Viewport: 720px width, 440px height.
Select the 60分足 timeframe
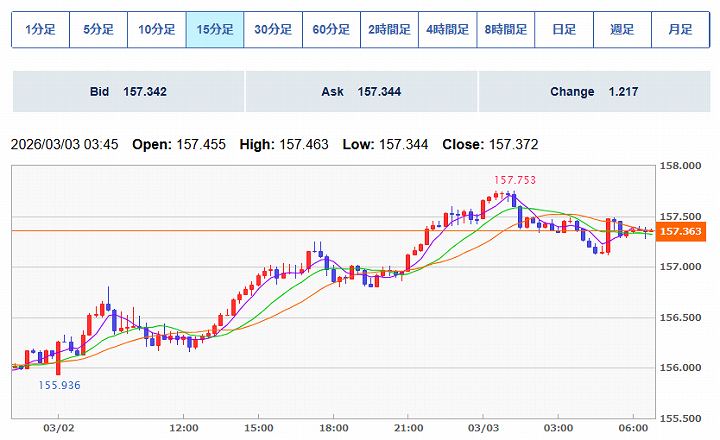[x=331, y=30]
